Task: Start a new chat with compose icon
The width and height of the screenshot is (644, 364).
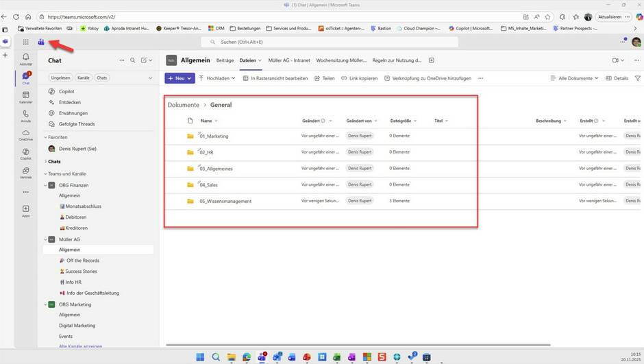Action: tap(144, 60)
